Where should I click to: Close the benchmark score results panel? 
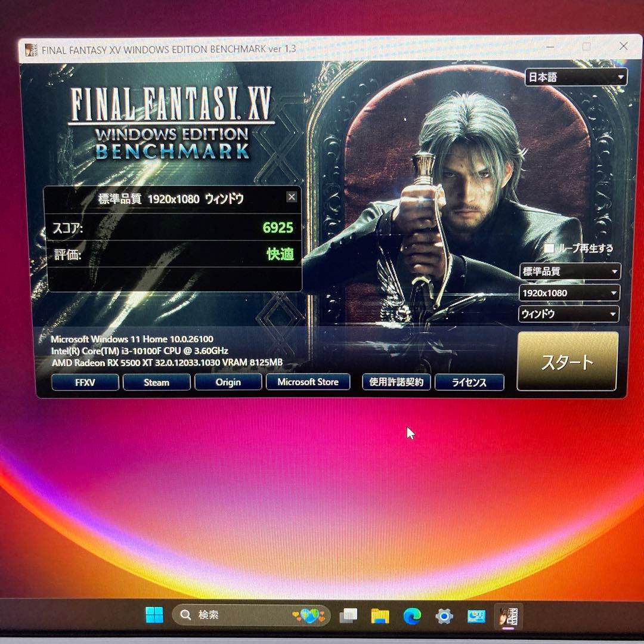292,196
